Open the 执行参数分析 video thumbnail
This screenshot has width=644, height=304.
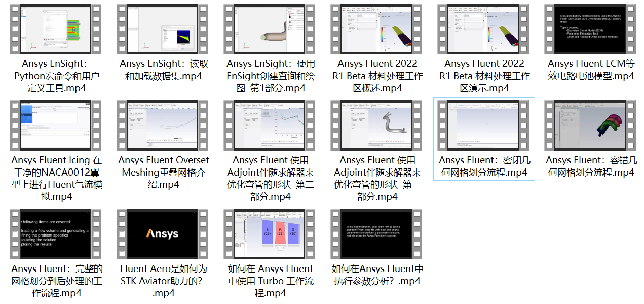click(x=376, y=234)
